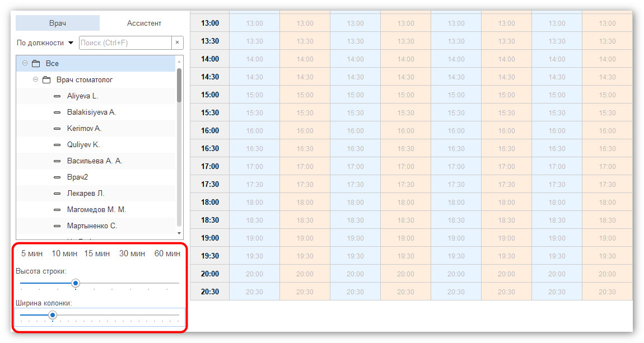Switch to the Ассистент tab
The height and width of the screenshot is (343, 644).
[x=144, y=24]
